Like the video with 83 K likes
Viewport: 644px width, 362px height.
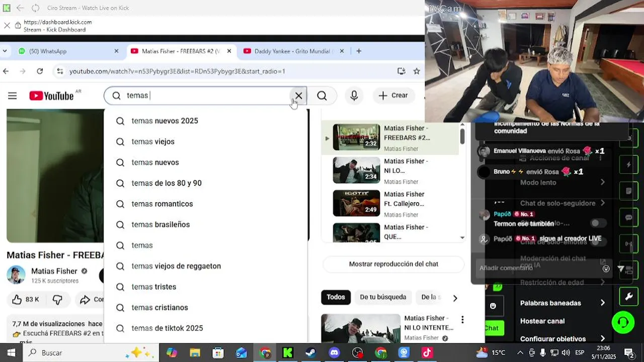pos(26,300)
